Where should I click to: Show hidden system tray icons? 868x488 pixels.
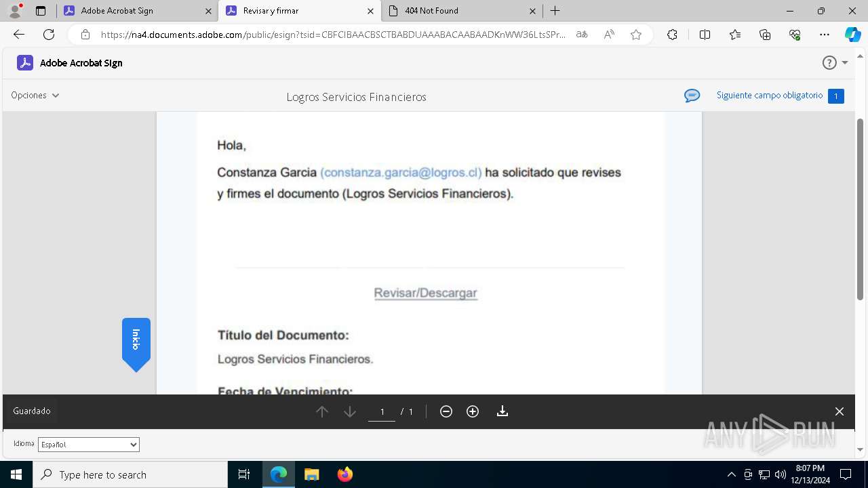click(x=731, y=474)
